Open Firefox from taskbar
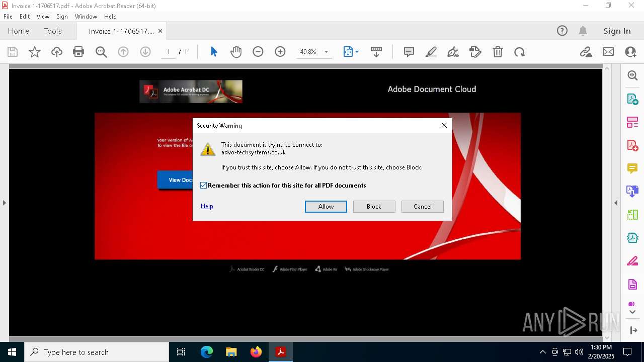The image size is (644, 362). (256, 352)
